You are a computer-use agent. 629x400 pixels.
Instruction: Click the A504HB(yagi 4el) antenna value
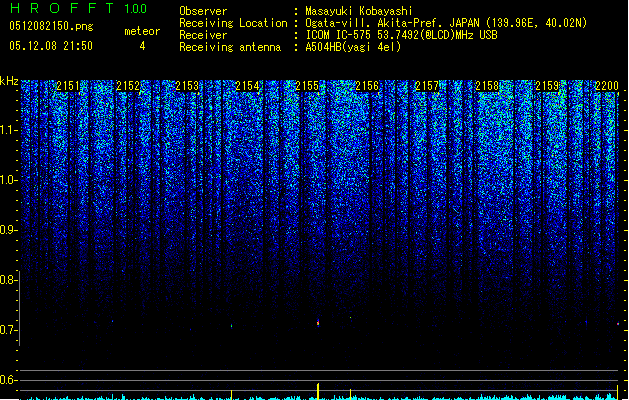(x=353, y=47)
